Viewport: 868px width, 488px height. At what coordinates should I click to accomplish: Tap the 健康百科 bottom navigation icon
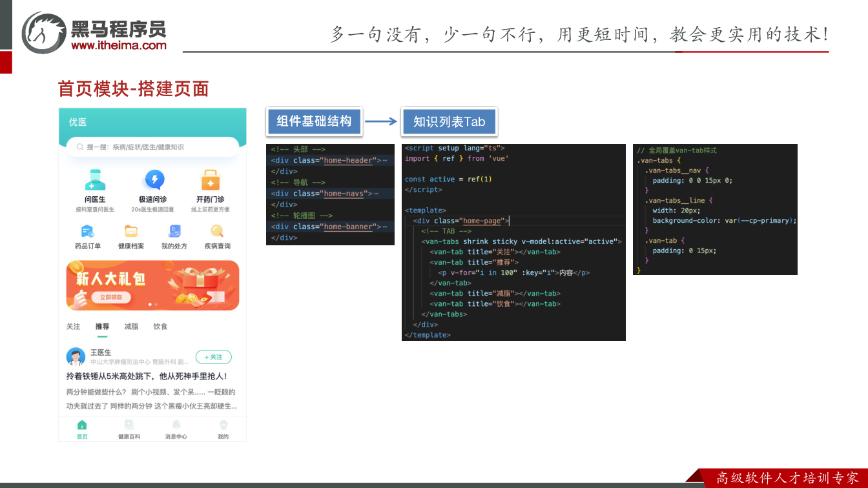click(x=129, y=425)
